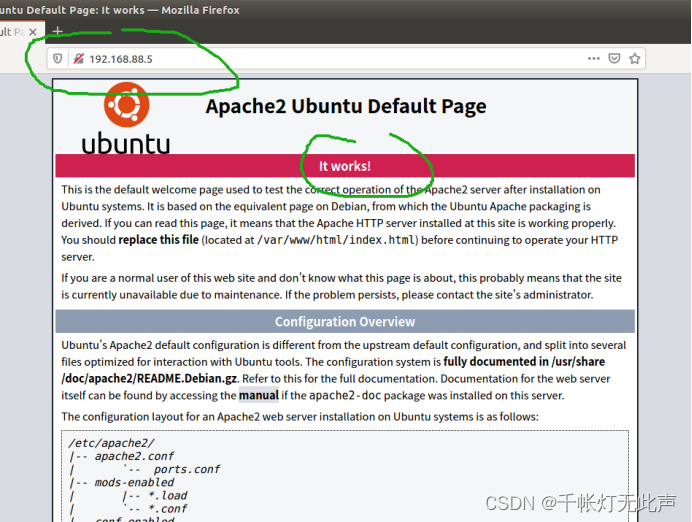Click the '/doc/apache2/README.Debian.gz' bold text
The image size is (692, 522).
150,378
